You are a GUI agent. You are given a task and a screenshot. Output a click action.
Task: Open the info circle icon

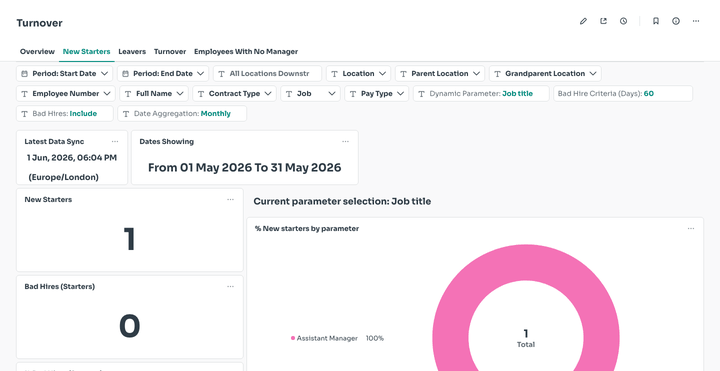(676, 21)
